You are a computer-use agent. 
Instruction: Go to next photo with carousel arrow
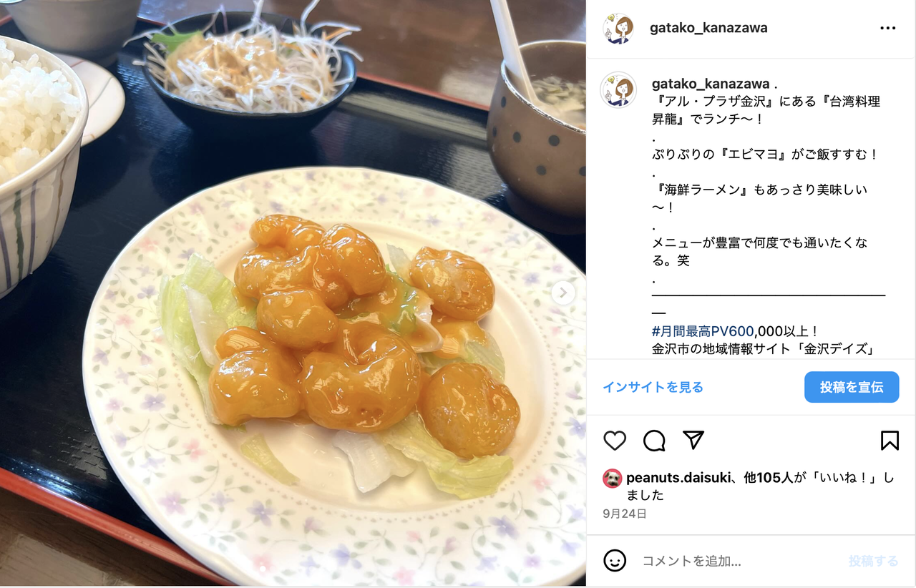coord(563,293)
